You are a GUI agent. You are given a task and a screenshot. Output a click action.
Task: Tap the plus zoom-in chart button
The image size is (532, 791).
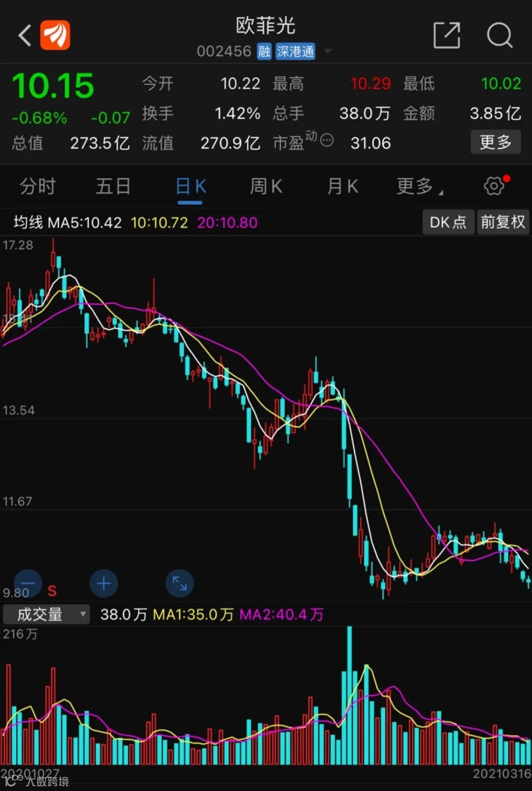(103, 584)
